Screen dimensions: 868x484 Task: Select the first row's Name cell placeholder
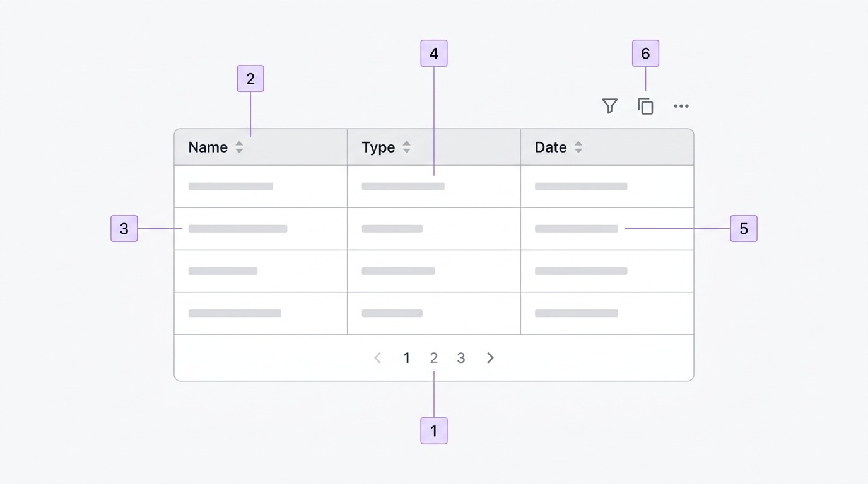click(231, 187)
